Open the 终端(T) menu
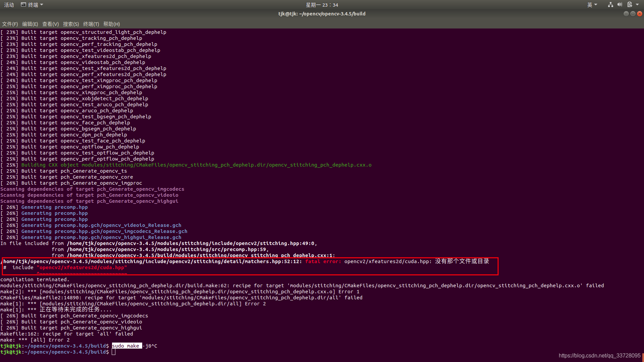Image resolution: width=644 pixels, height=362 pixels. pyautogui.click(x=91, y=24)
